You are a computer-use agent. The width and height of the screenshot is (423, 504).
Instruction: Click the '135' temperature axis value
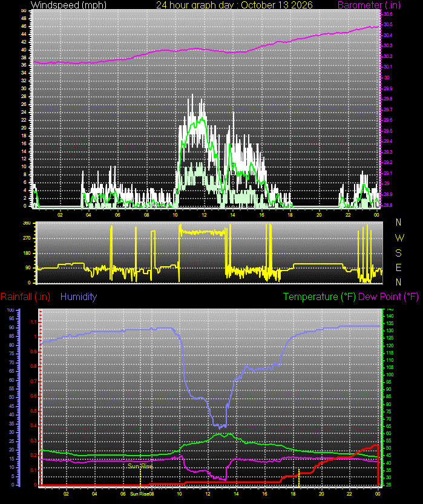pyautogui.click(x=390, y=323)
